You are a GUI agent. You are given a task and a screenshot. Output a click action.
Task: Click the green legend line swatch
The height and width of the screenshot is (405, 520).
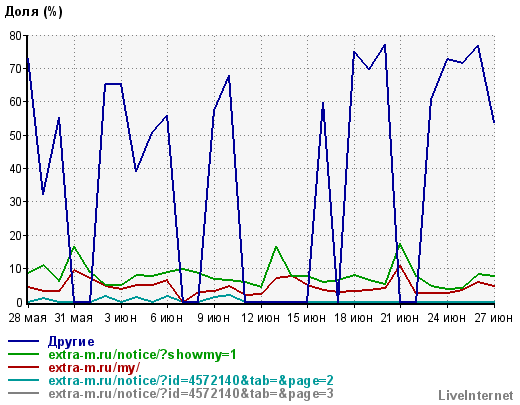[23, 354]
